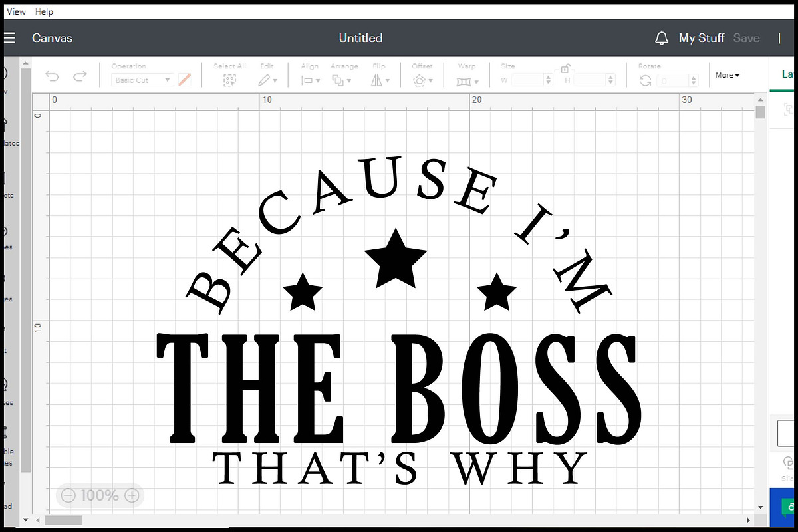The height and width of the screenshot is (532, 798).
Task: Select the THAT'S WHY text
Action: pos(400,467)
